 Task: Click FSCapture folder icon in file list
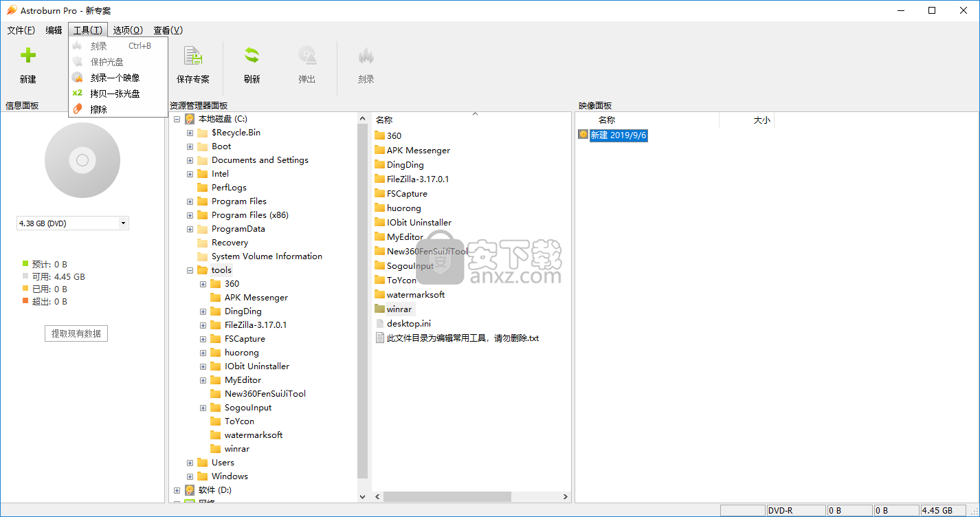[x=379, y=193]
